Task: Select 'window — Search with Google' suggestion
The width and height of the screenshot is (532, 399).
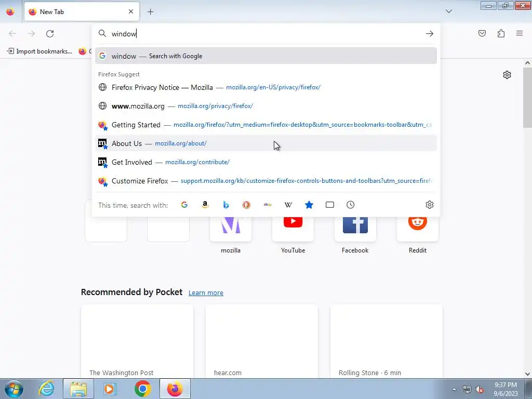Action: pyautogui.click(x=266, y=56)
